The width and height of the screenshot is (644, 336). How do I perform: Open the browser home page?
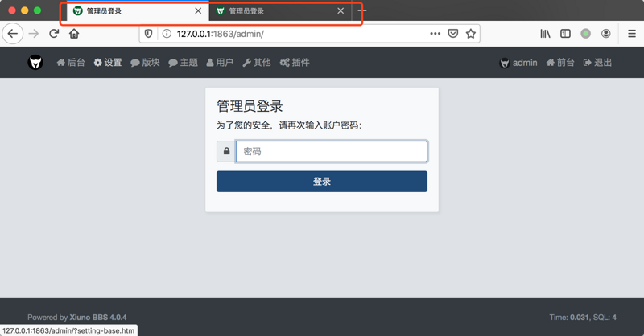[x=74, y=34]
